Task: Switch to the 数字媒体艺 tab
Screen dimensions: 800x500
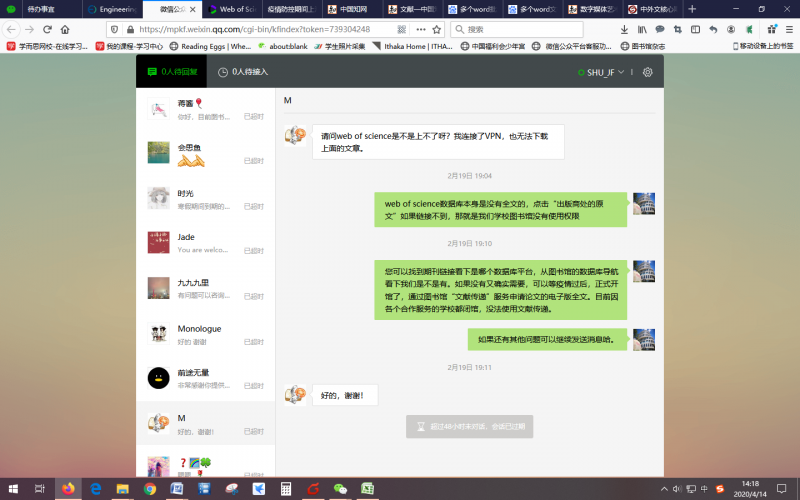Action: click(x=592, y=9)
